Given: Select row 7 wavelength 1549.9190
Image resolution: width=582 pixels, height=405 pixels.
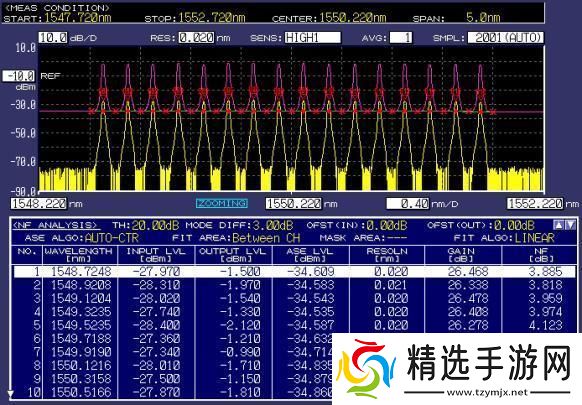Looking at the screenshot, I should coord(81,352).
